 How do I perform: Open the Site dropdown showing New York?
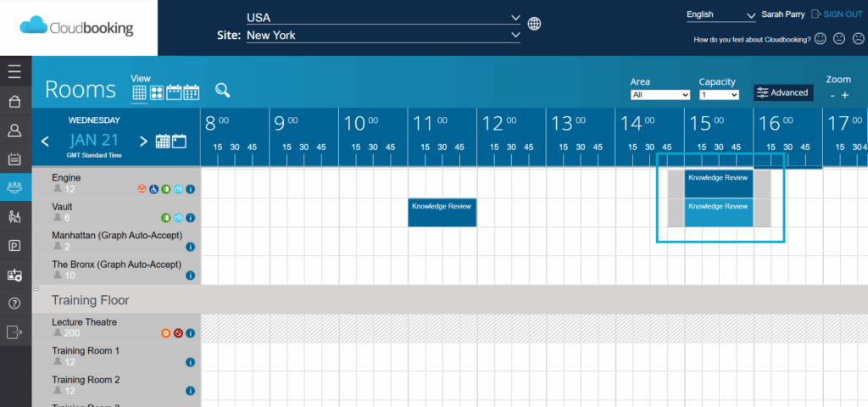pyautogui.click(x=382, y=36)
